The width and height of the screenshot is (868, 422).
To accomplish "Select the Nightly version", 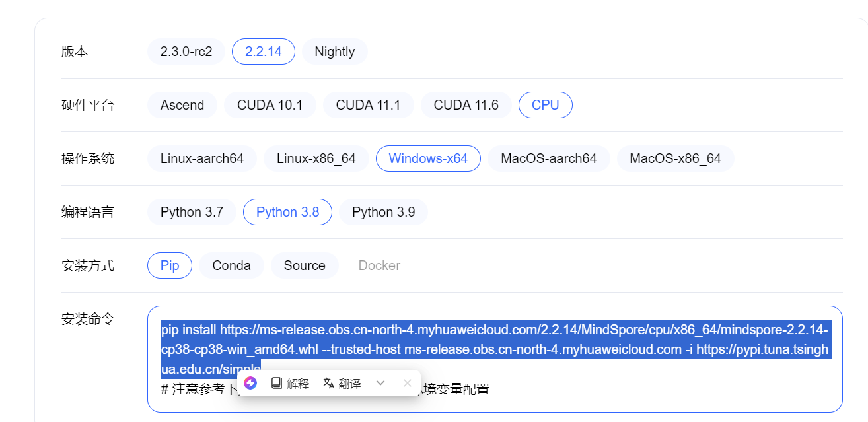I will coord(335,52).
